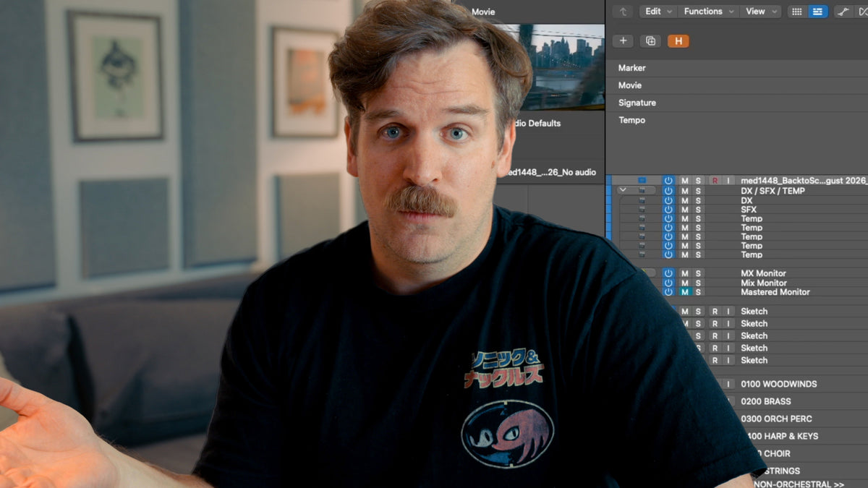Mute the MX Monitor track
This screenshot has height=488, width=868.
click(684, 273)
